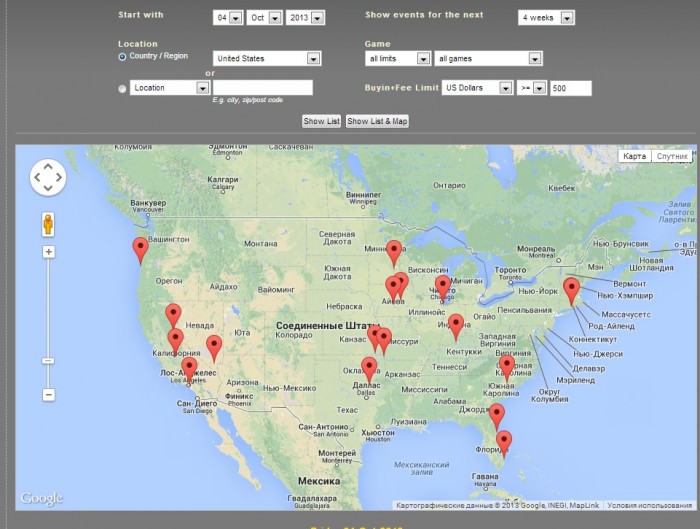Click the left marker of the Iowa pair
Screen dimensions: 700x529
(x=393, y=289)
